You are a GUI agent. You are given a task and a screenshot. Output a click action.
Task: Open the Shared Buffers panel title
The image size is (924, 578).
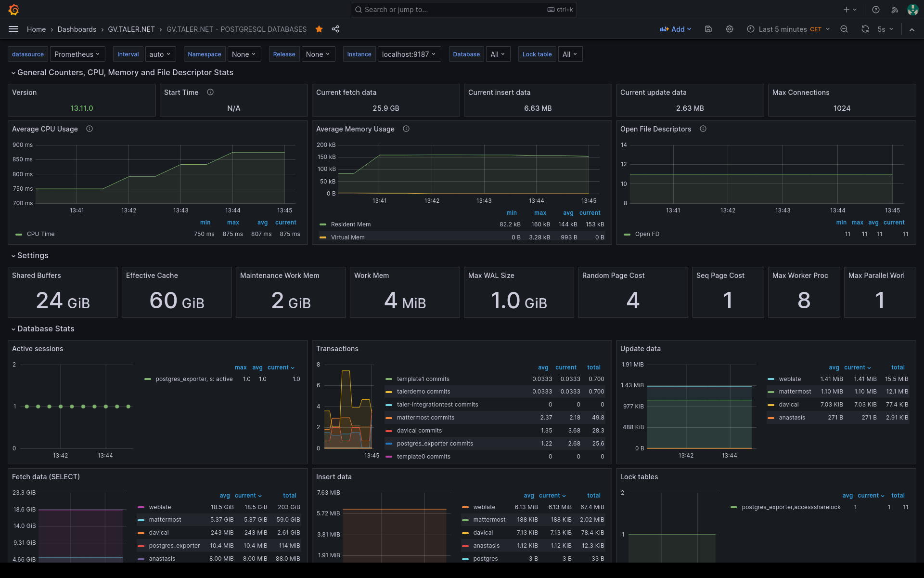[37, 276]
